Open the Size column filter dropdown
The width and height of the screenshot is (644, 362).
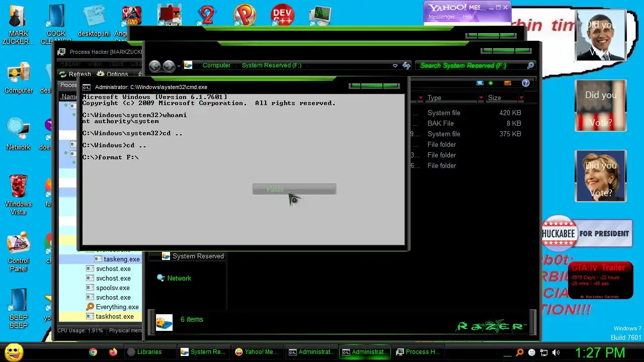coord(521,98)
